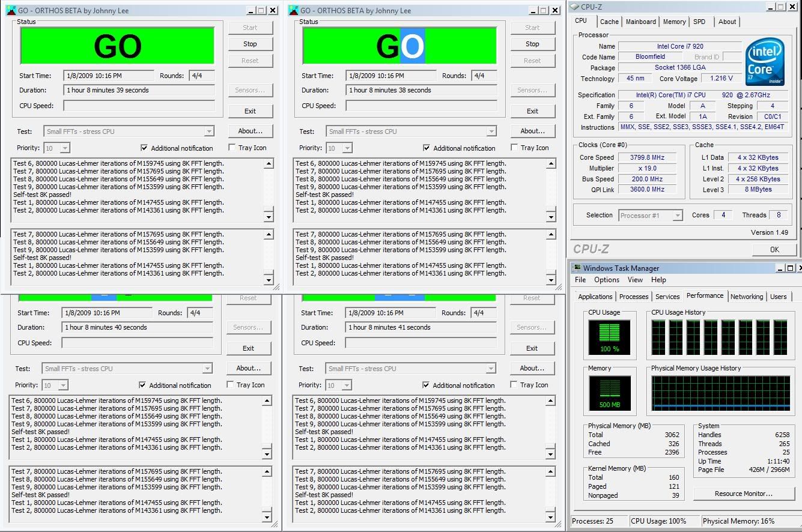
Task: Select the Core Speed 3799.8 MHz value
Action: coord(646,157)
